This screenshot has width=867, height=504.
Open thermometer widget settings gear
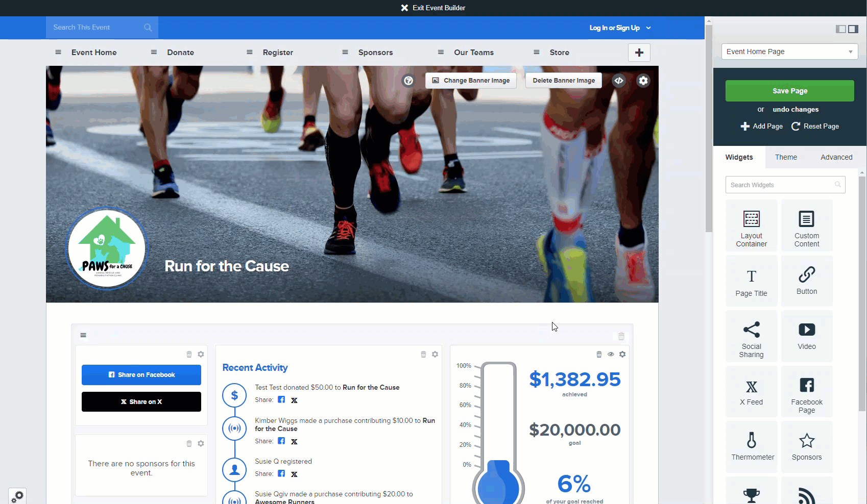622,354
